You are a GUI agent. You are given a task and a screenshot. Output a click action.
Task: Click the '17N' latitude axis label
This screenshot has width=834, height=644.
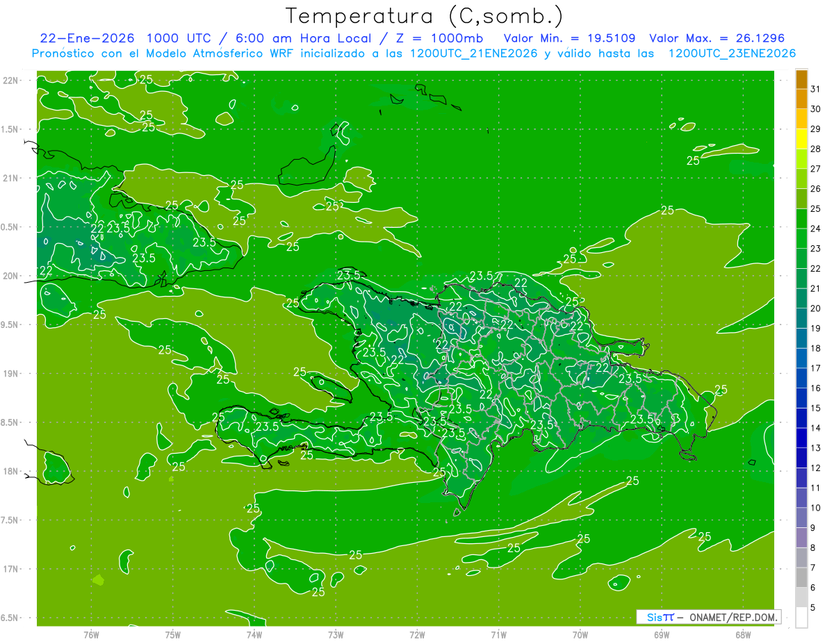tap(12, 569)
